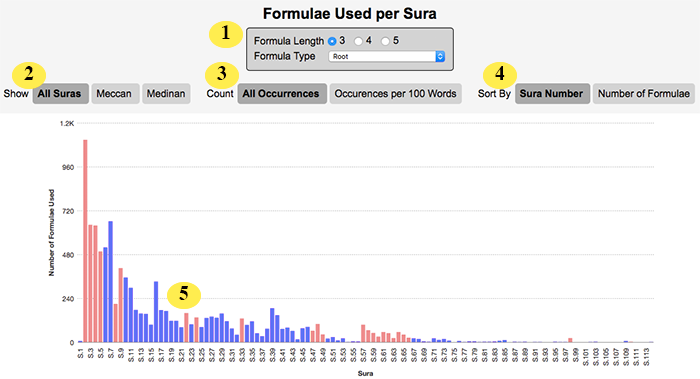
Task: Click the yellow marker numbered 4
Action: pyautogui.click(x=500, y=74)
